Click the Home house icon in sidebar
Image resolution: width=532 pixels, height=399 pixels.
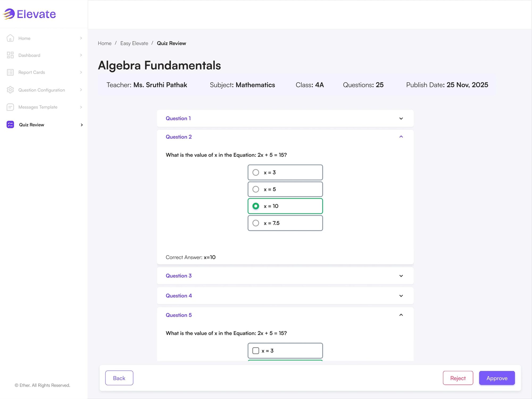coord(10,38)
